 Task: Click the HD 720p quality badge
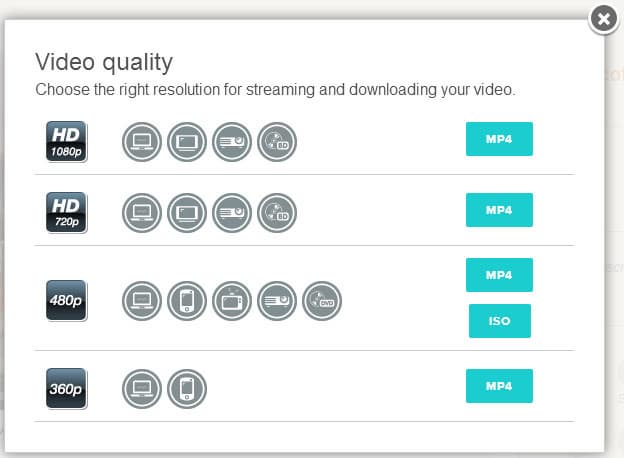(x=66, y=212)
